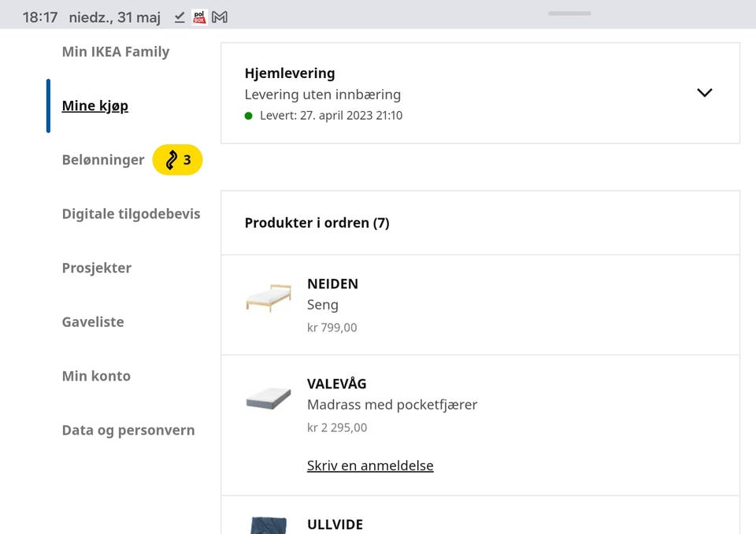This screenshot has width=756, height=534.
Task: Open VALEVÅG mattress thumbnail
Action: click(x=269, y=399)
